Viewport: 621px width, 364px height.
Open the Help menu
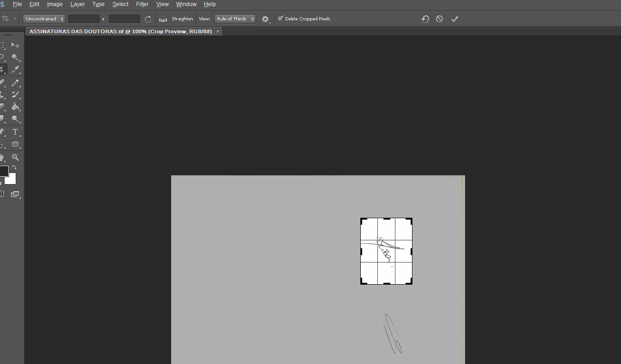tap(210, 4)
